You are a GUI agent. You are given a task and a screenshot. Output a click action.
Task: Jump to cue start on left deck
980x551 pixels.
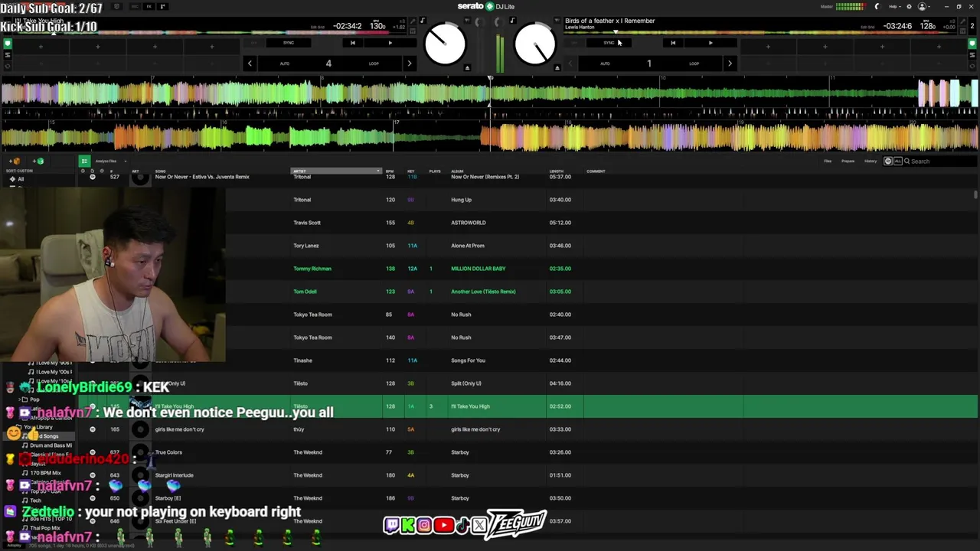point(352,43)
